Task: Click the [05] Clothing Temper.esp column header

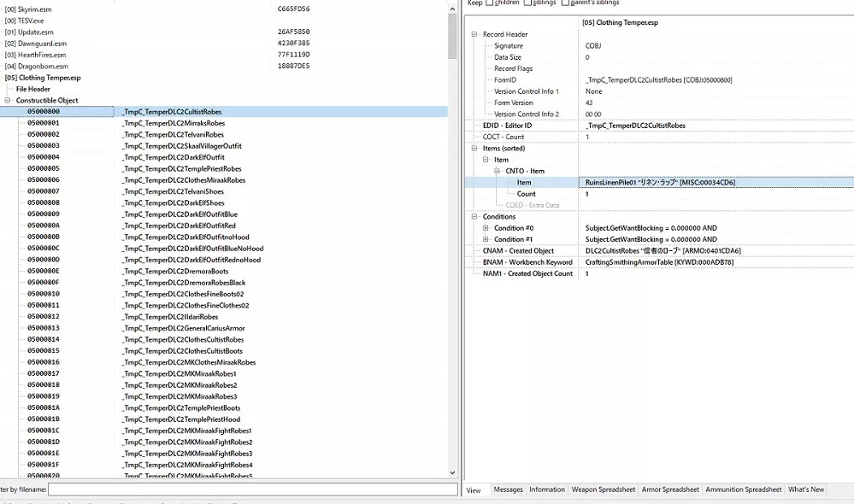Action: (x=620, y=22)
